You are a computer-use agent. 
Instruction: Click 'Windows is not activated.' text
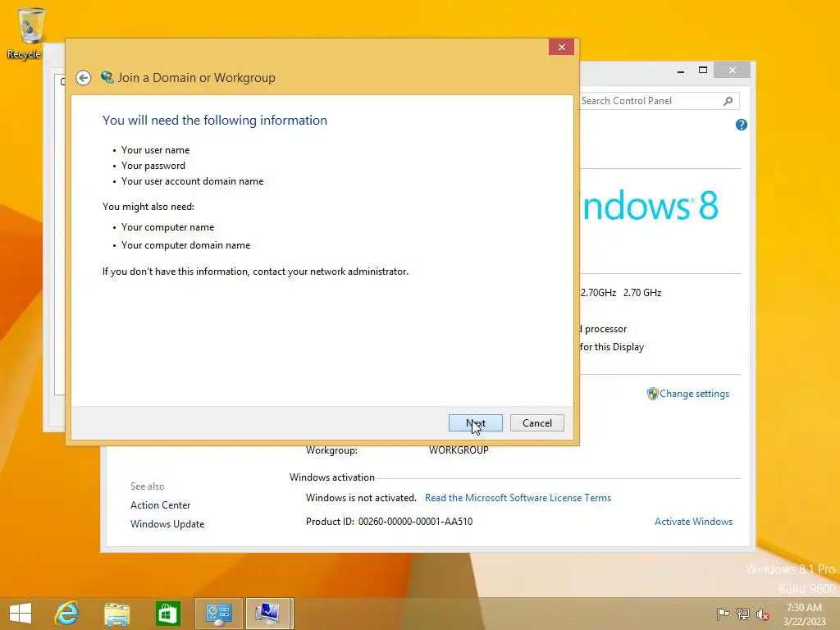[361, 498]
